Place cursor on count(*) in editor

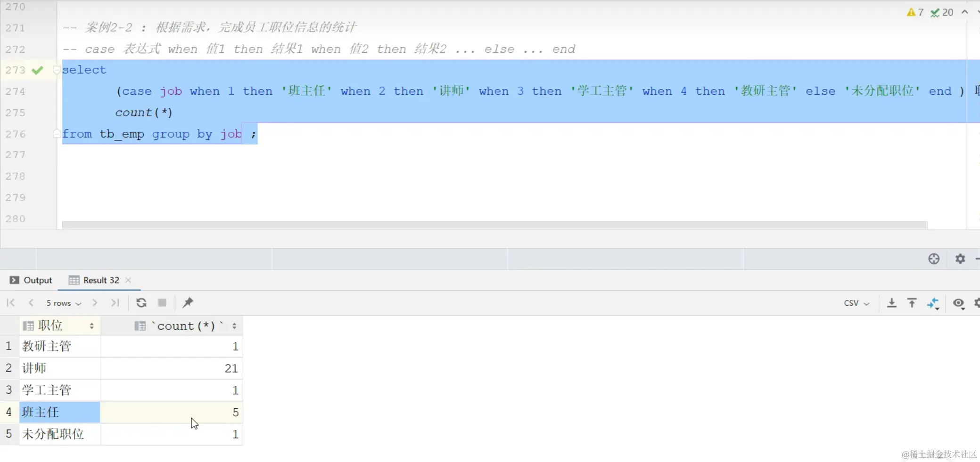(x=144, y=113)
